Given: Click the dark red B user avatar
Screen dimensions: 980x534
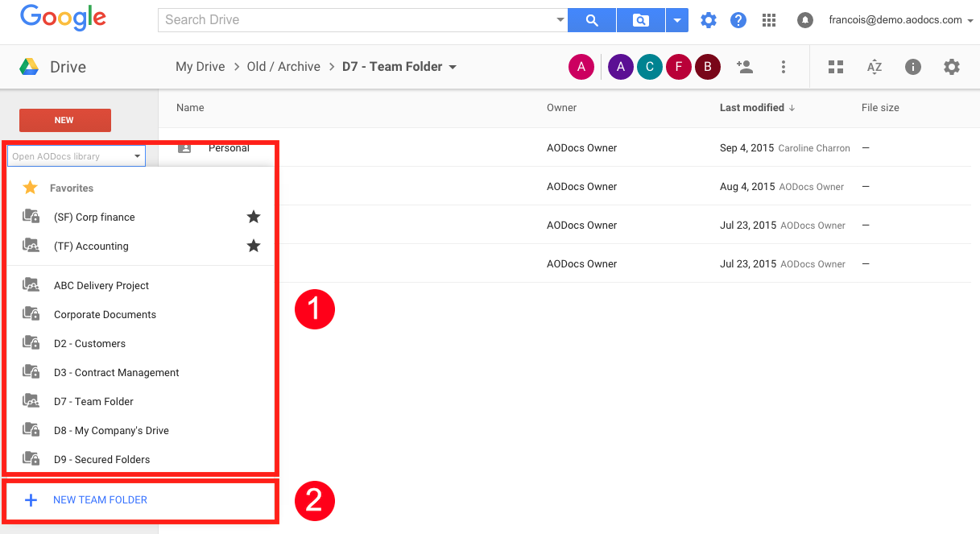Looking at the screenshot, I should (x=708, y=67).
